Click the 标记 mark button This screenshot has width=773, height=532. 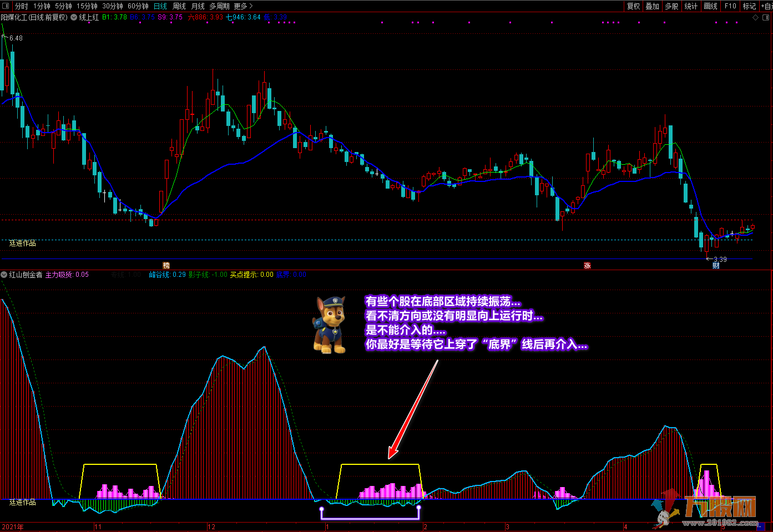pos(749,6)
